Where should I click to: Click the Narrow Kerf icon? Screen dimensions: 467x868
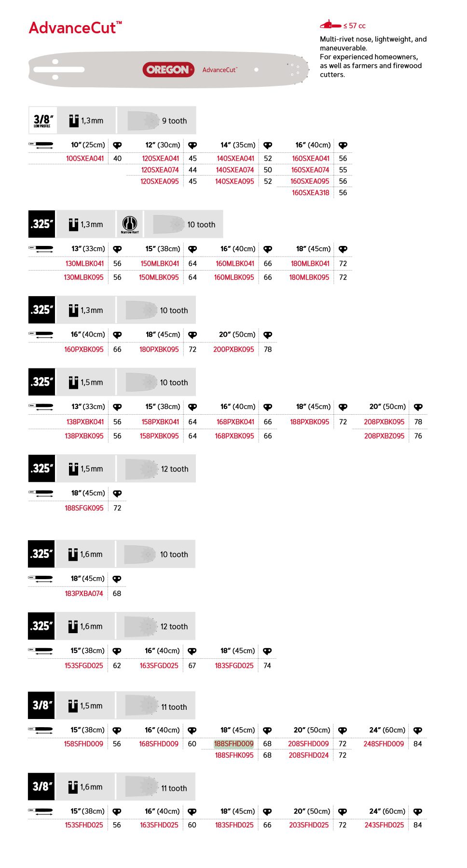point(129,224)
